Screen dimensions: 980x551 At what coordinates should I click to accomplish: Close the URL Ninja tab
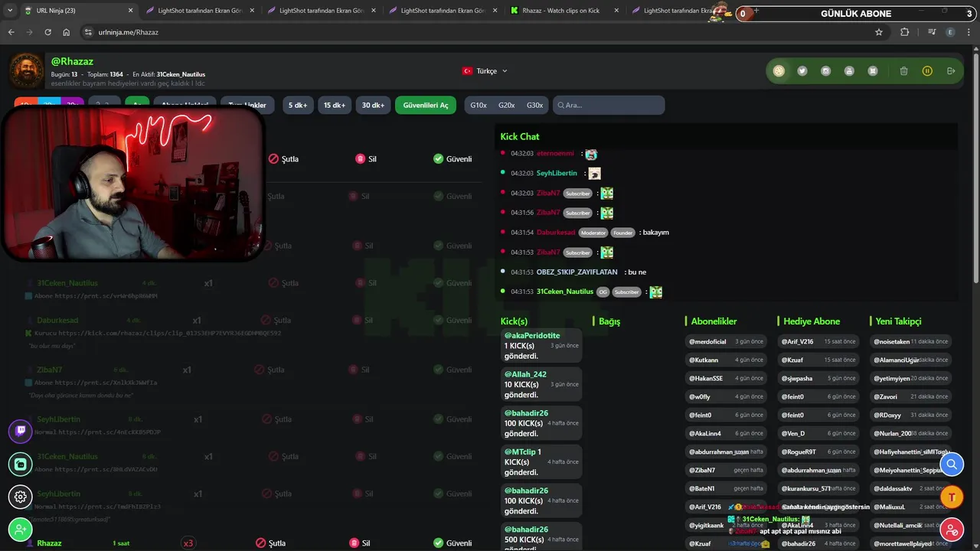point(130,11)
